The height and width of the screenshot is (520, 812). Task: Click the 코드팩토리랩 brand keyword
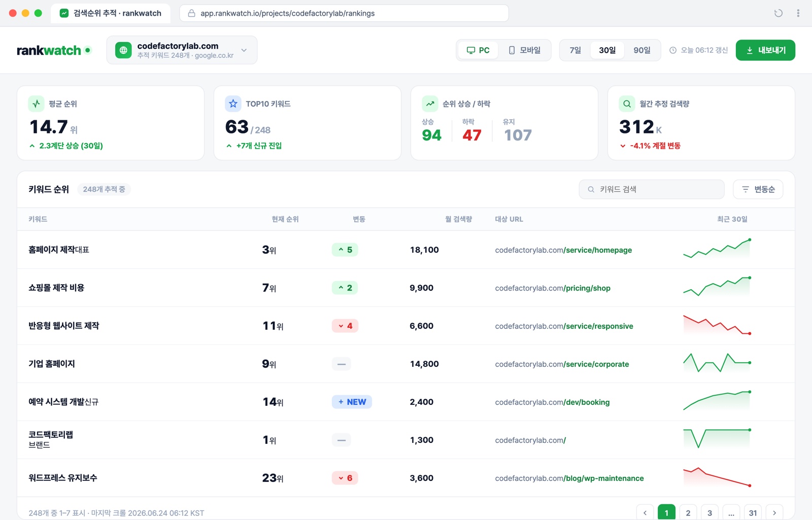click(x=51, y=435)
